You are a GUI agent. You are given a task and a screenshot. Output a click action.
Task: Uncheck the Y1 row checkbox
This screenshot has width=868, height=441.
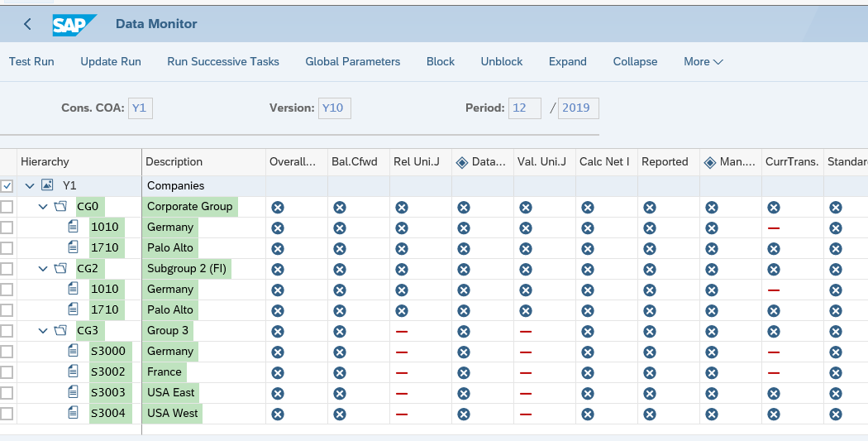[x=7, y=186]
